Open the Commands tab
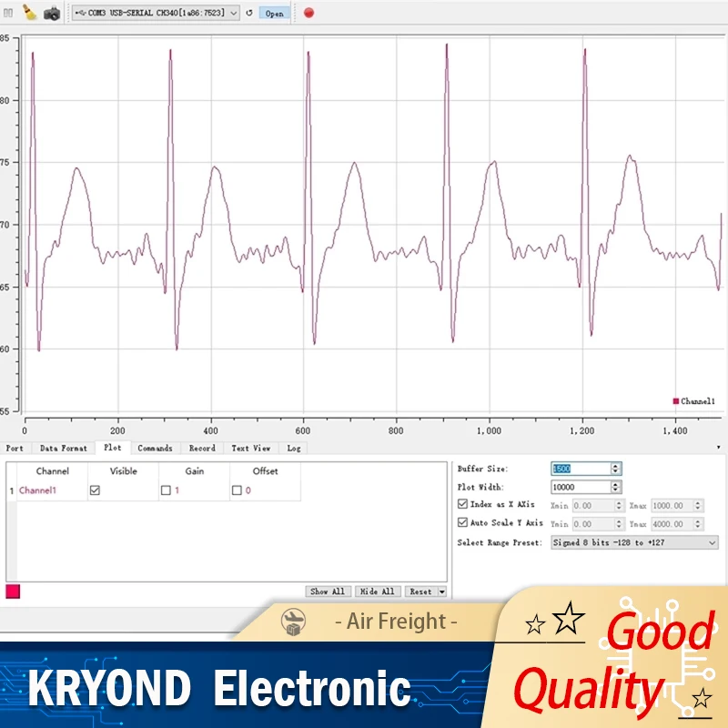This screenshot has height=728, width=728. [x=155, y=448]
